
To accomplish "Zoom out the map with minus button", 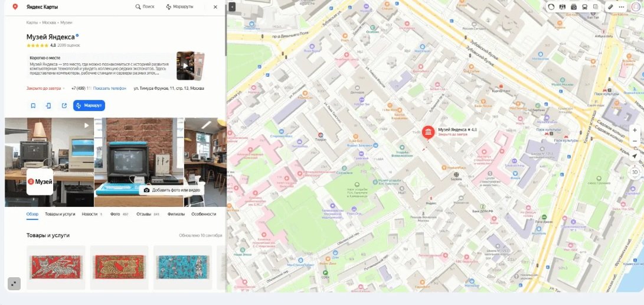I will tap(635, 141).
